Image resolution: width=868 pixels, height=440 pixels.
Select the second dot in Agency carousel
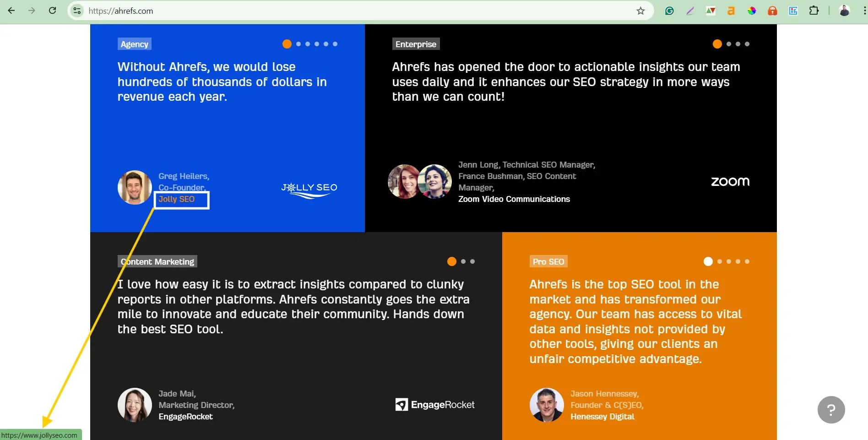[x=298, y=44]
